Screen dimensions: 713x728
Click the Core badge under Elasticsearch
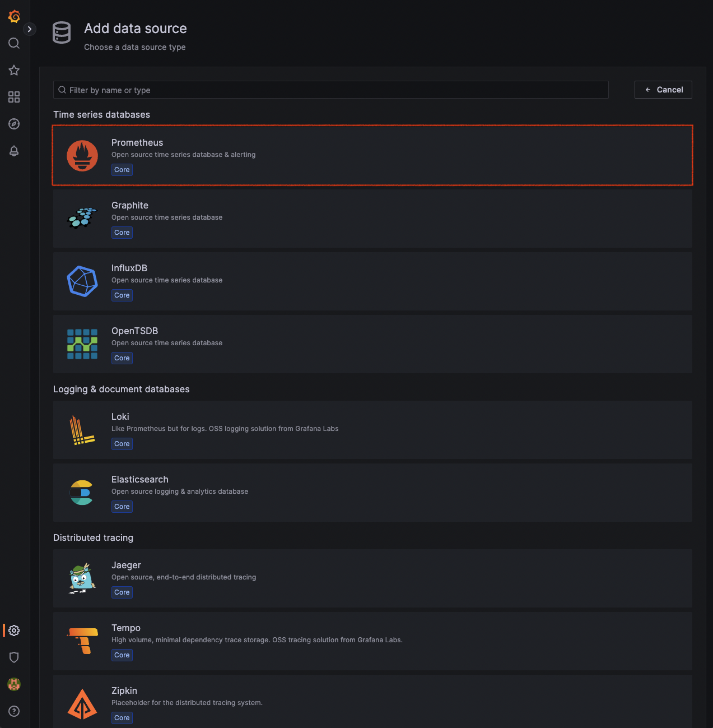point(122,507)
